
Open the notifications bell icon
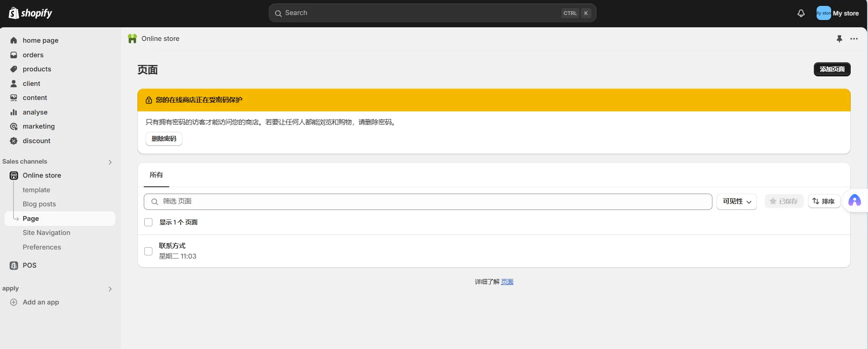(x=801, y=13)
